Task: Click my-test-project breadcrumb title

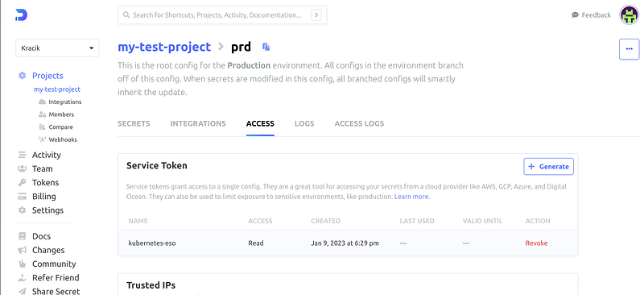Action: pos(164,47)
